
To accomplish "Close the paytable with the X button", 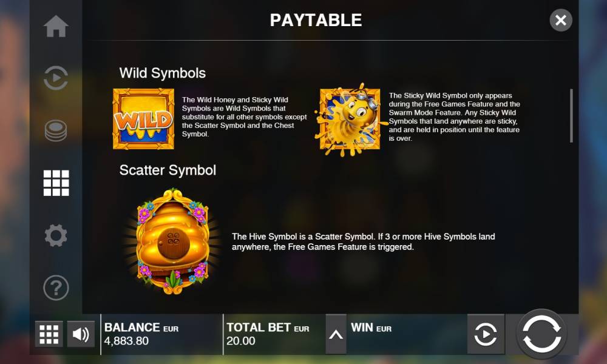I will (560, 20).
